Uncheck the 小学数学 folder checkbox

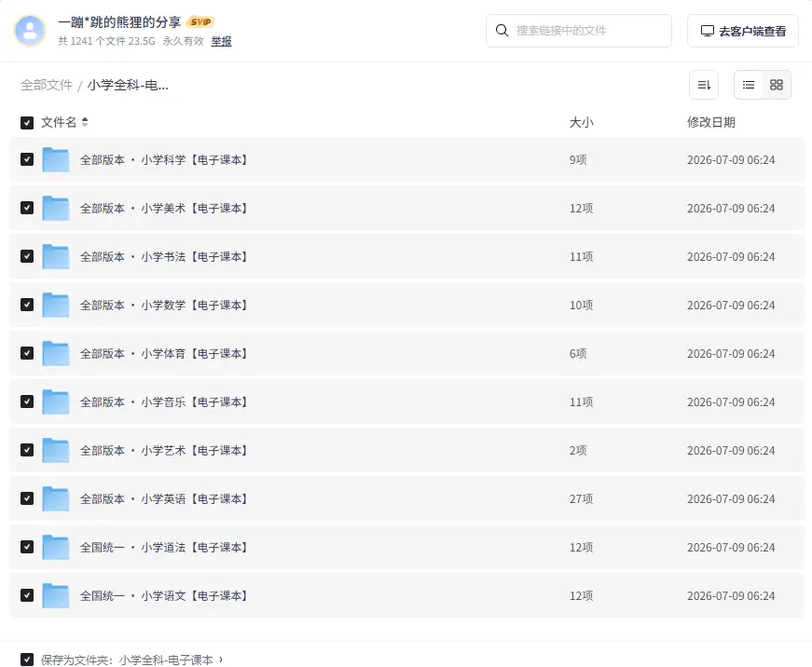[x=27, y=305]
